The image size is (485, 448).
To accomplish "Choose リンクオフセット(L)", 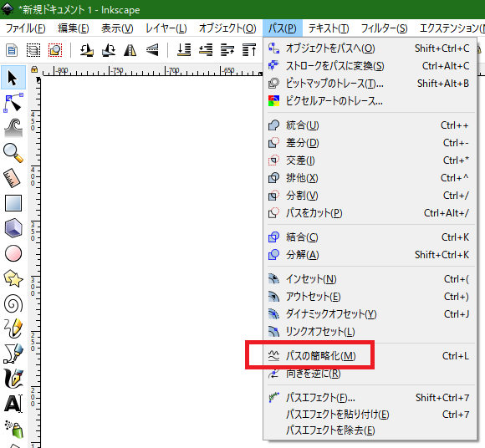I will pos(370,332).
